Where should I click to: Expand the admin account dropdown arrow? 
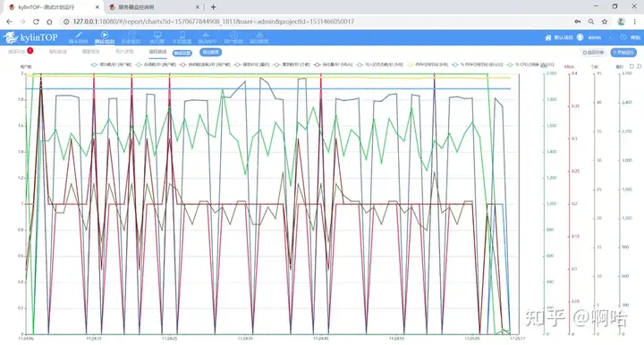(610, 38)
